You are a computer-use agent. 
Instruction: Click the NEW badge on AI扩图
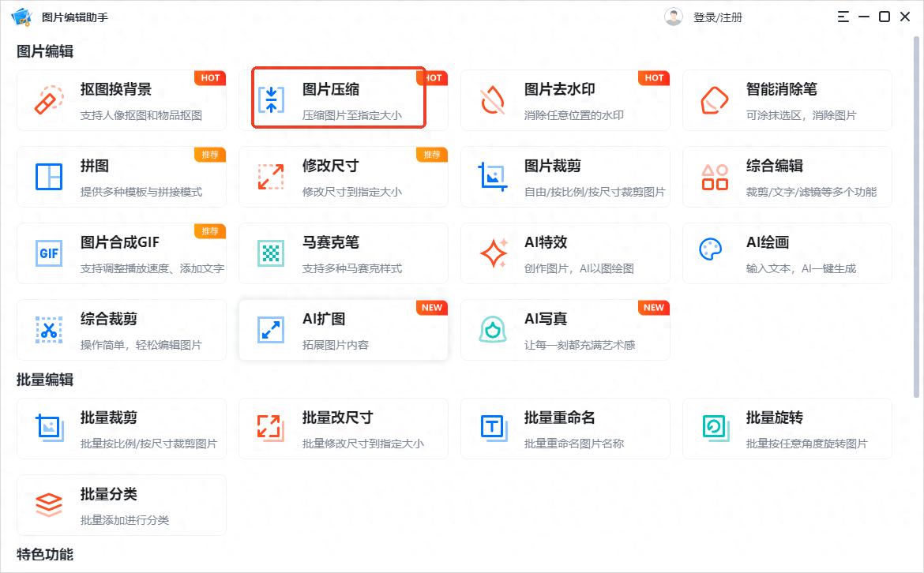pos(432,307)
